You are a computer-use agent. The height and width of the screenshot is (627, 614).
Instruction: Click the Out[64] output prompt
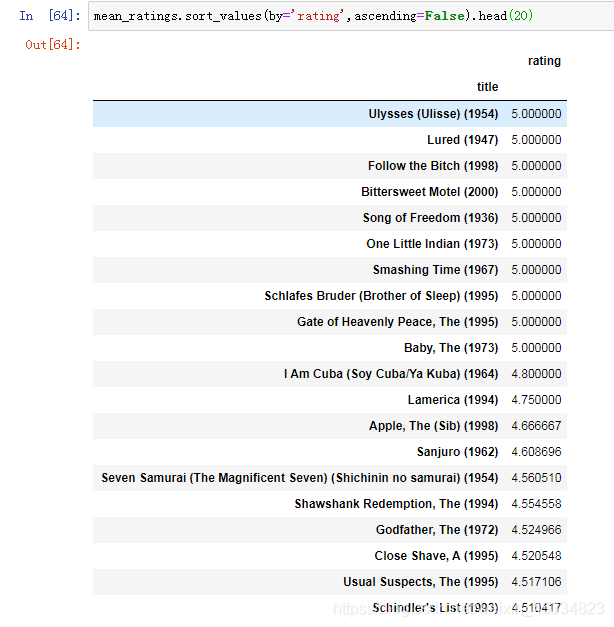(52, 44)
